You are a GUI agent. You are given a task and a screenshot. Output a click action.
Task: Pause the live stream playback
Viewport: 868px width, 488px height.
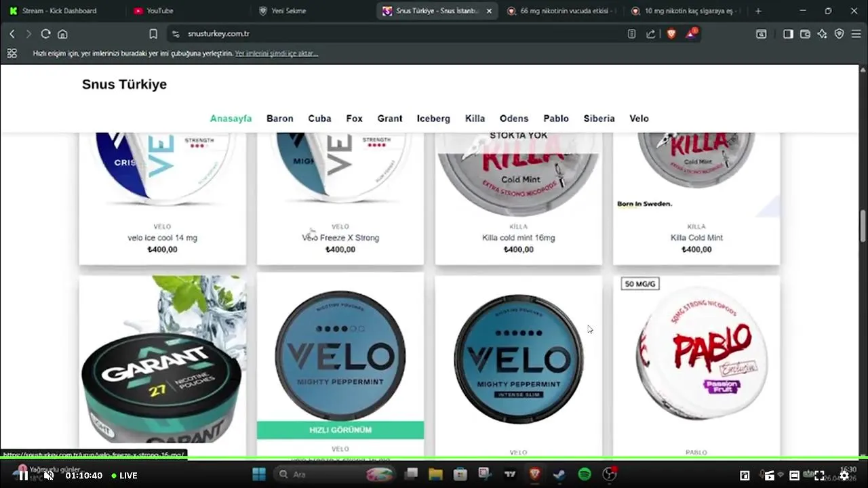[x=24, y=475]
